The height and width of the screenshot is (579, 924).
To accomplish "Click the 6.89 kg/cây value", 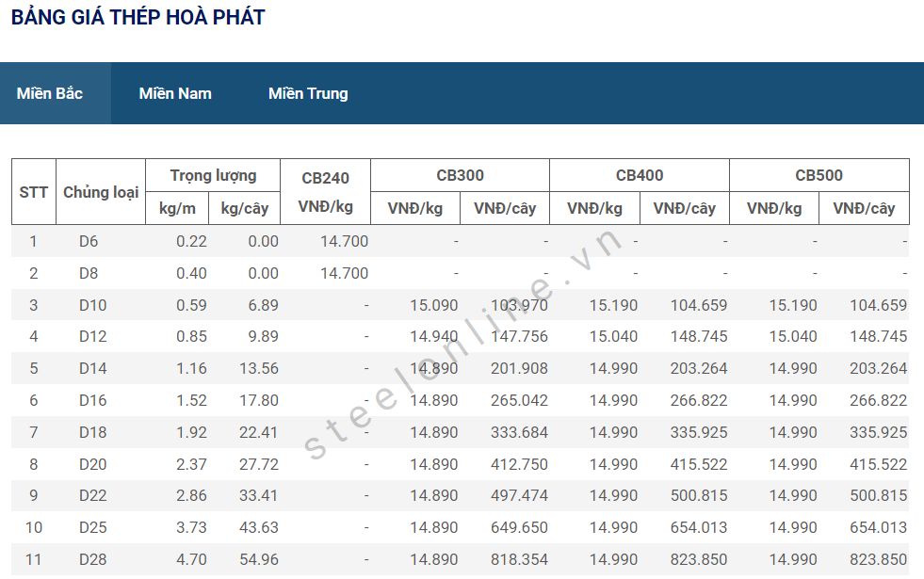I will (x=264, y=305).
